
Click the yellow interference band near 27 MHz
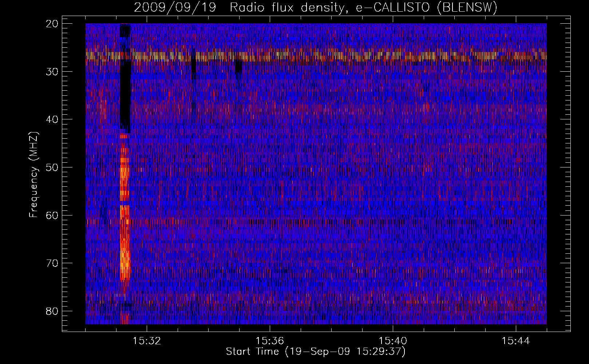coord(316,56)
